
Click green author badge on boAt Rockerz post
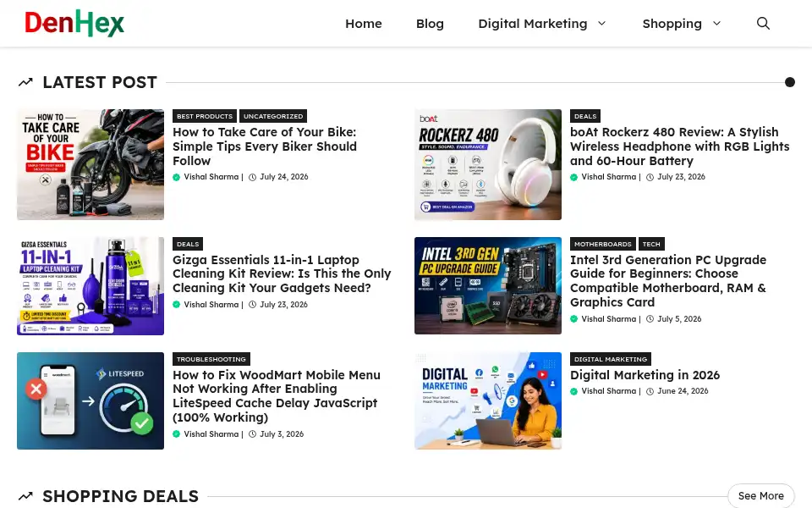coord(573,177)
